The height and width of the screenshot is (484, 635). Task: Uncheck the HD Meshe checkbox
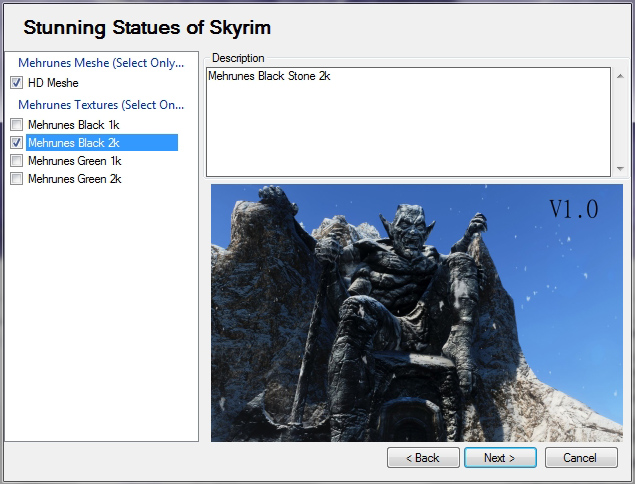tap(17, 83)
